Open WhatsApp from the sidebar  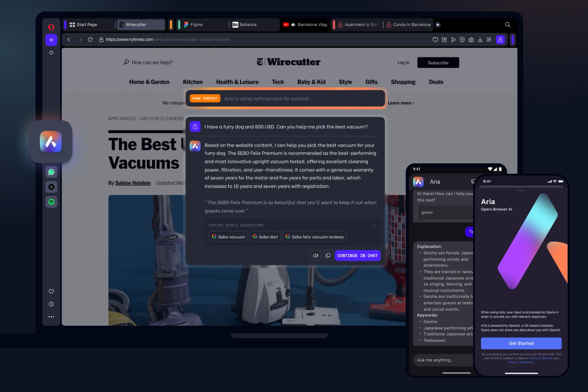51,172
